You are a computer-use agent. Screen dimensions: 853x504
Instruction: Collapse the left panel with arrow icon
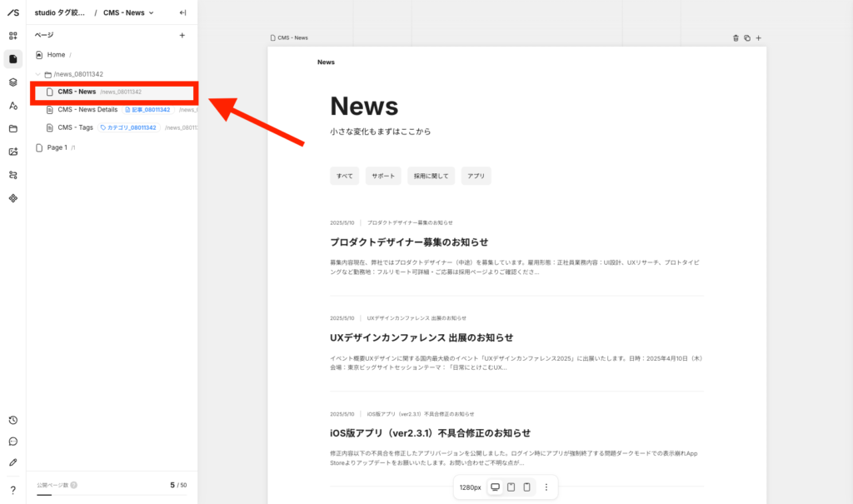pos(182,12)
